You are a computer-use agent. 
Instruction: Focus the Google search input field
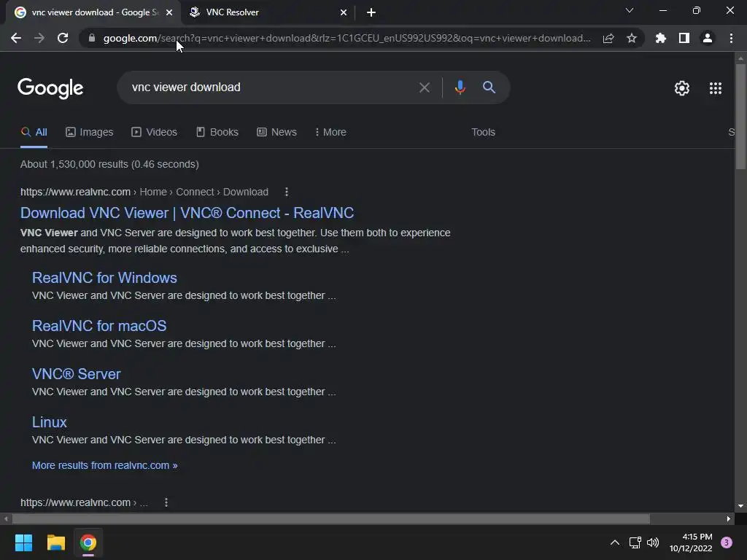click(271, 87)
